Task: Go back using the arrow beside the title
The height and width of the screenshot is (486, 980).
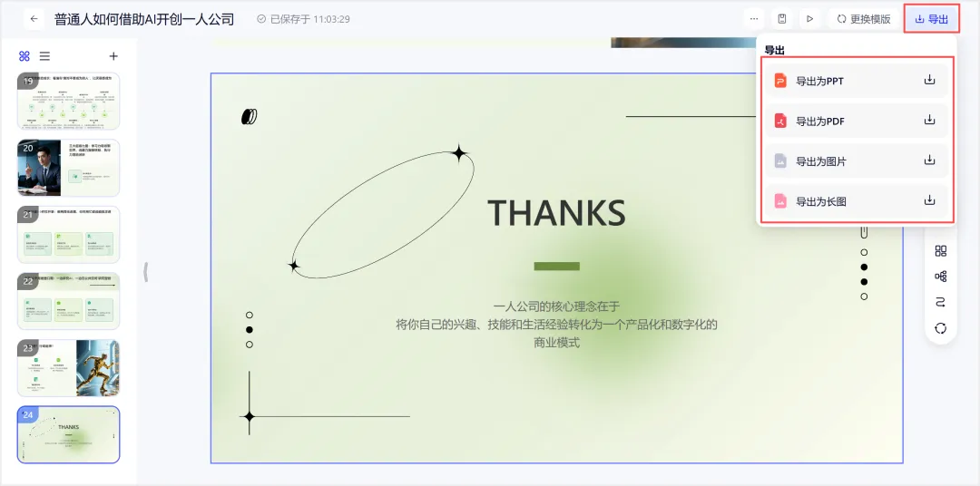Action: 34,19
